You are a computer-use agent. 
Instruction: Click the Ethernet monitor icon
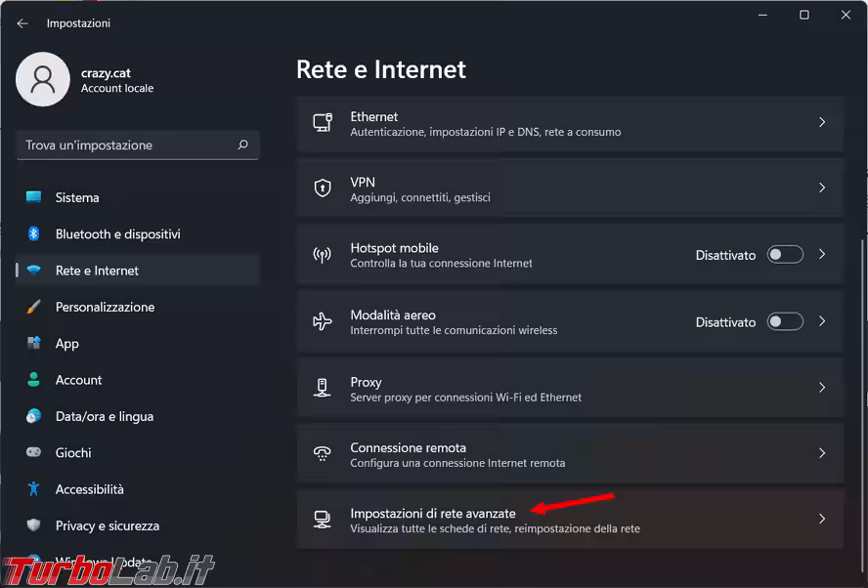coord(323,123)
